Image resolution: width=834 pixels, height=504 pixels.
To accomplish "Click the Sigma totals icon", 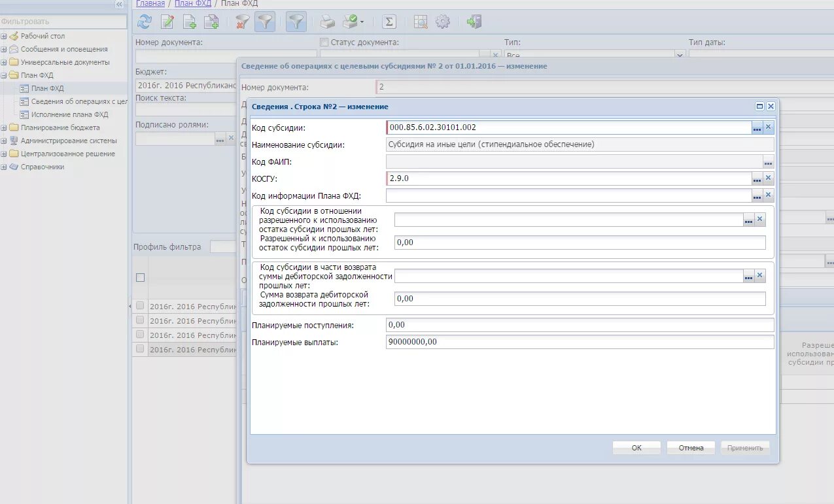I will click(389, 22).
